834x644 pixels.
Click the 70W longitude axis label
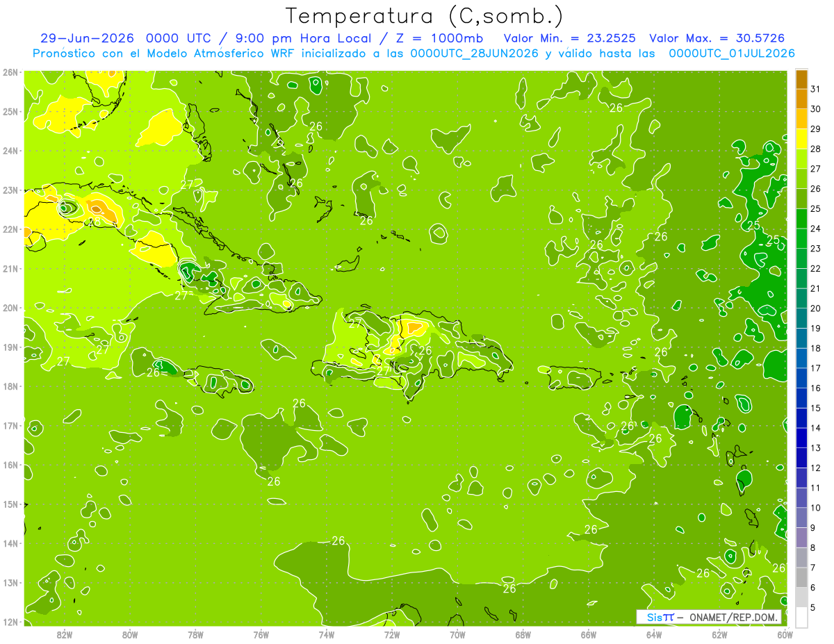pyautogui.click(x=457, y=634)
